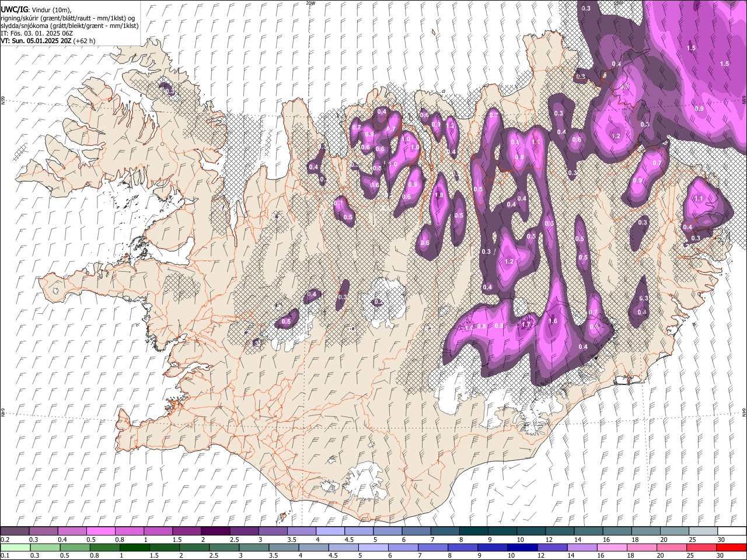The height and width of the screenshot is (560, 747).
Task: Click the dark teal swatch at 8, snow scale
Action: [x=473, y=531]
